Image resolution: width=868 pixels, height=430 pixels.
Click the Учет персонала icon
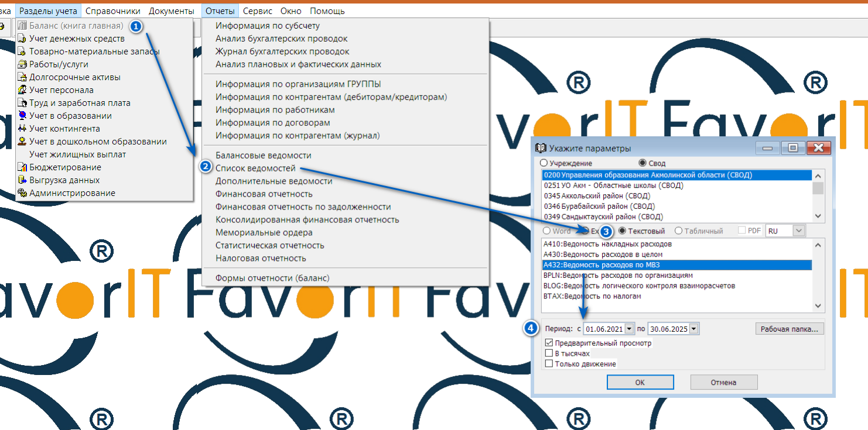(x=22, y=90)
